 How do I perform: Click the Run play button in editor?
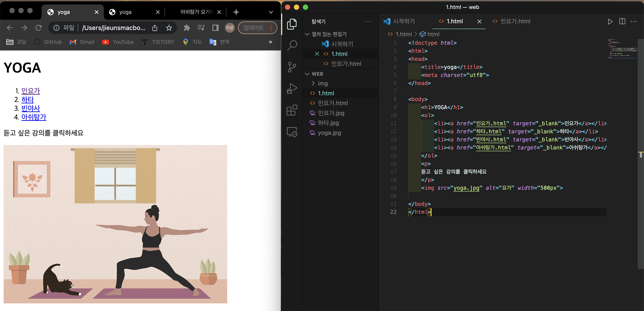point(610,21)
